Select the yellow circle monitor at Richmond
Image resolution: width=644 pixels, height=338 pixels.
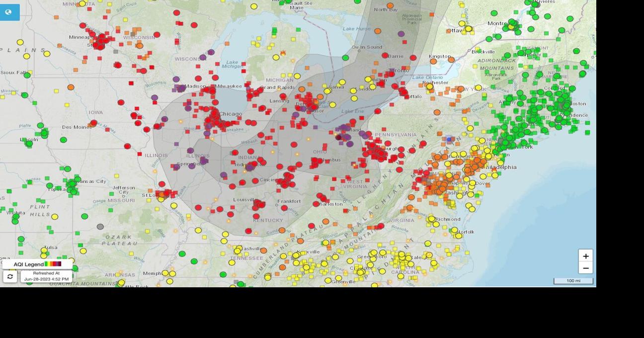[432, 219]
